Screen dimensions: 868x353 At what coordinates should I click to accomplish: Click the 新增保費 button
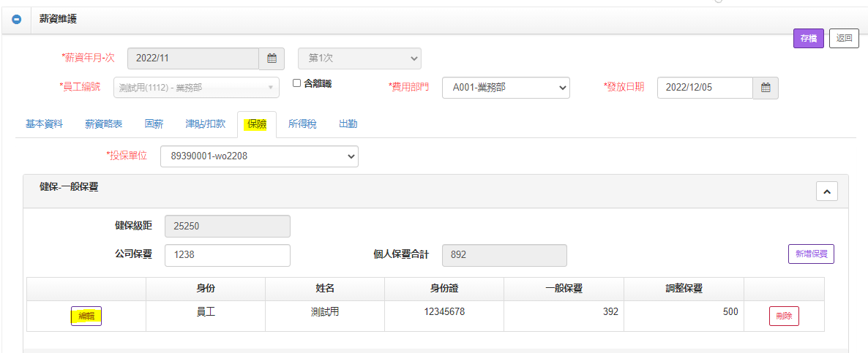point(811,254)
